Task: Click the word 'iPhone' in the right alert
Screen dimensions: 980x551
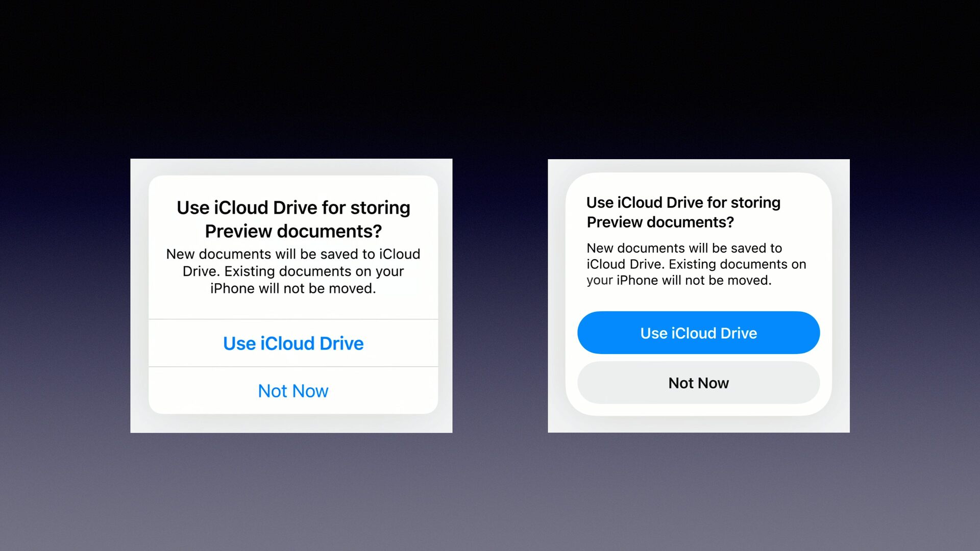Action: [637, 280]
